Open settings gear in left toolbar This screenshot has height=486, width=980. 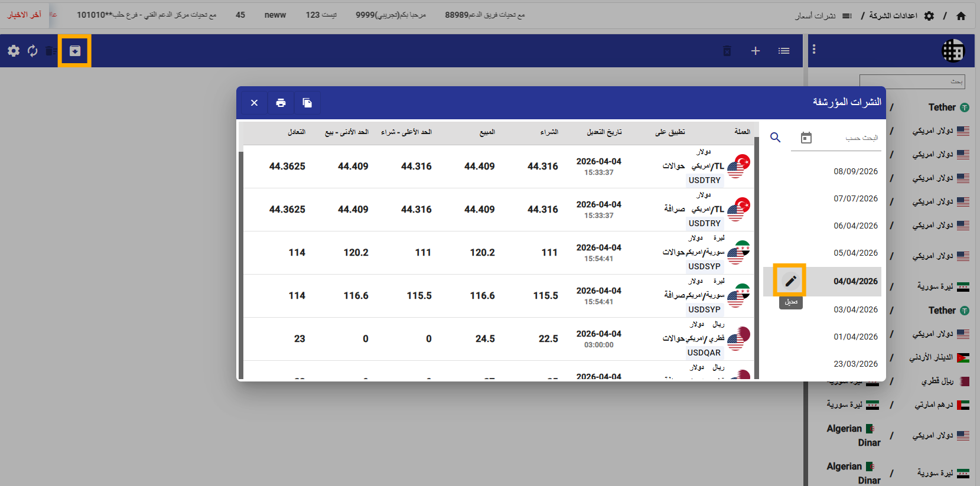[14, 51]
